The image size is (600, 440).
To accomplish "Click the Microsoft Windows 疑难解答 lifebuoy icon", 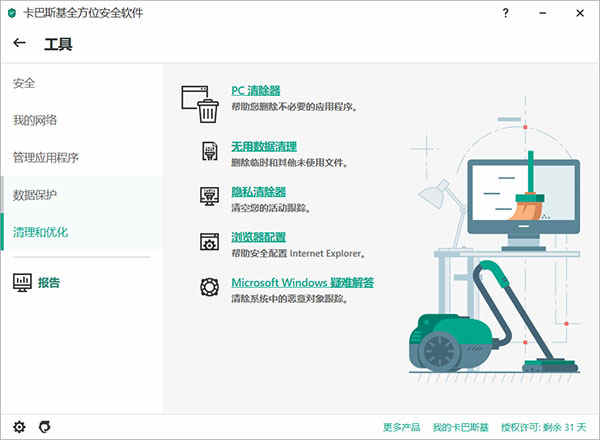I will coord(210,287).
